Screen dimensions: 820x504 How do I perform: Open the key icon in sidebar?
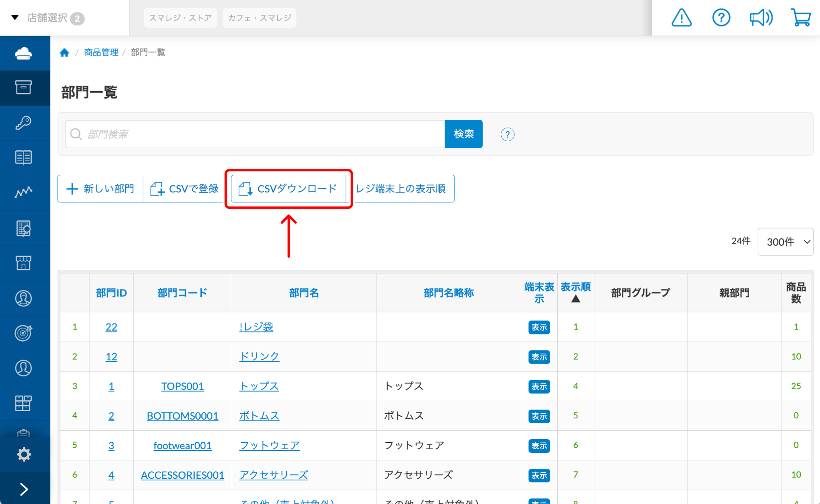click(24, 123)
